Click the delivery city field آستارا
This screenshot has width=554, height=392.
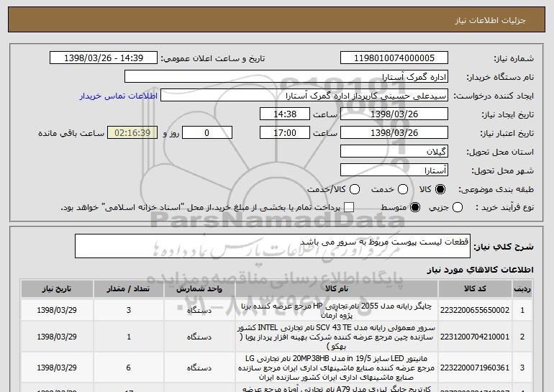[x=394, y=170]
